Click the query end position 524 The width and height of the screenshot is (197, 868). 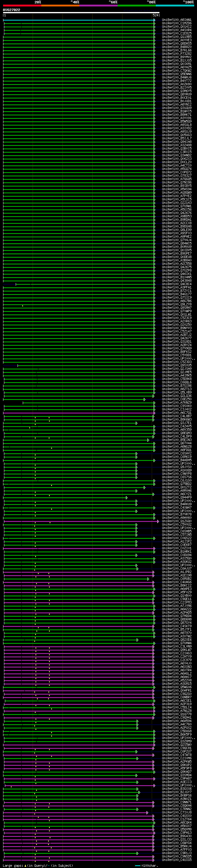[155, 15]
